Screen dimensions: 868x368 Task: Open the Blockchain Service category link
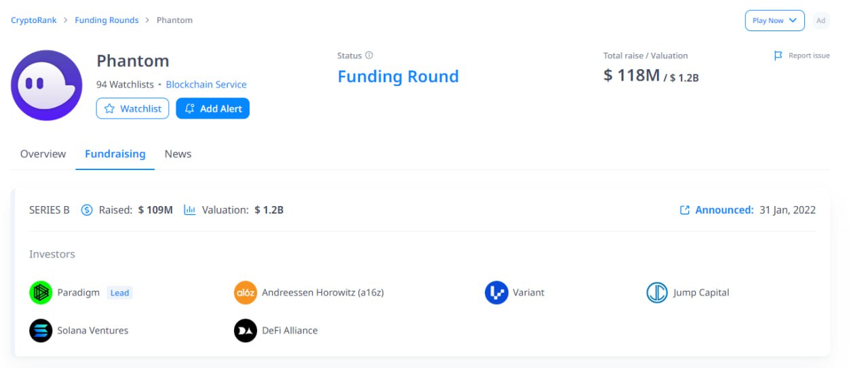[x=206, y=85]
